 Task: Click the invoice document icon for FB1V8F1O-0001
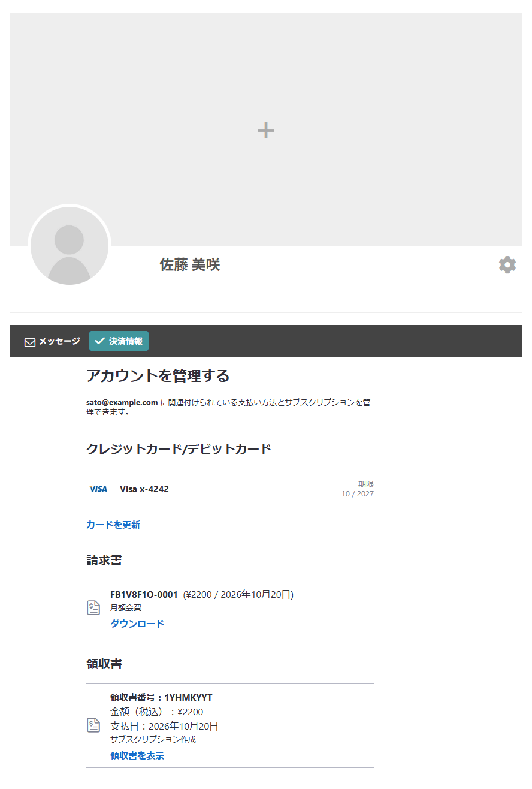93,607
